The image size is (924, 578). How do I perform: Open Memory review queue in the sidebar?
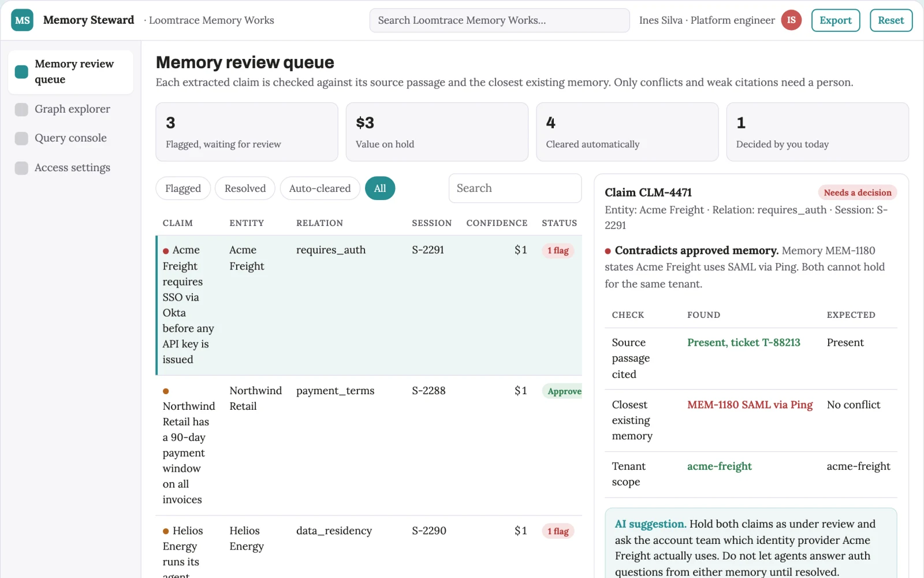pyautogui.click(x=70, y=72)
